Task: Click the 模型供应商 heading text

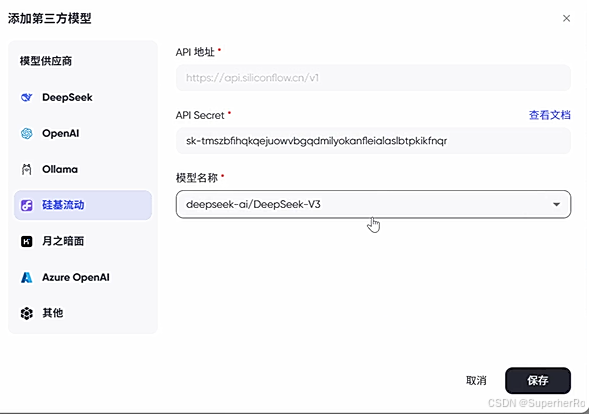Action: click(x=46, y=61)
